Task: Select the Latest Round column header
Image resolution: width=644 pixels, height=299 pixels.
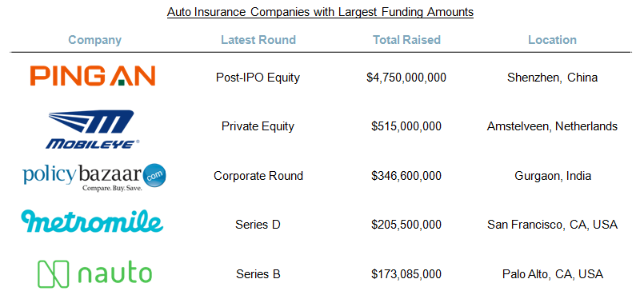Action: (258, 40)
